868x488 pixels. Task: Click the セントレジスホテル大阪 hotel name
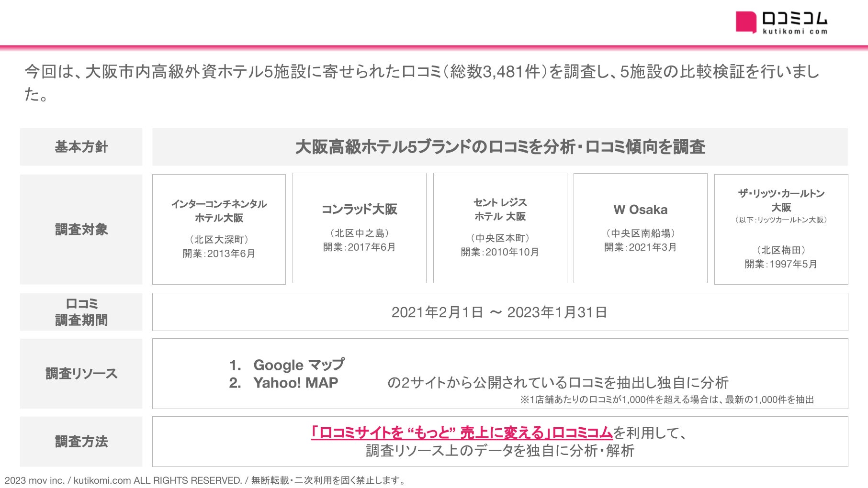coord(500,210)
